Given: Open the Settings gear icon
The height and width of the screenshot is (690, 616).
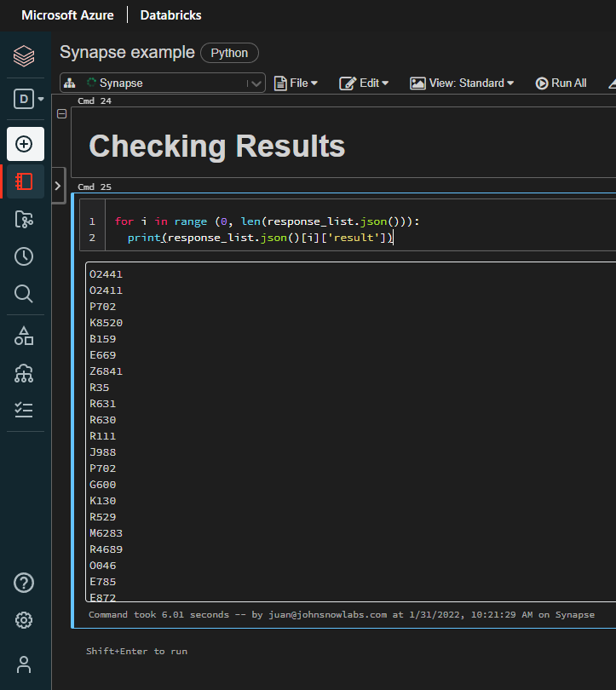Looking at the screenshot, I should pos(24,620).
